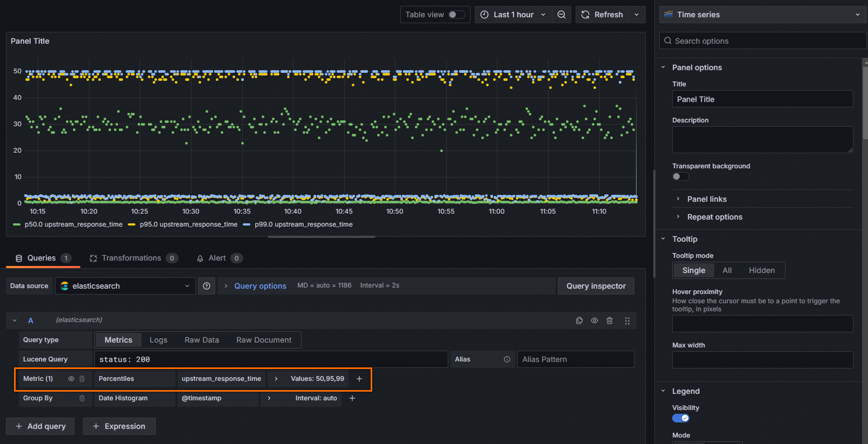Open the Query inspector

tap(596, 286)
